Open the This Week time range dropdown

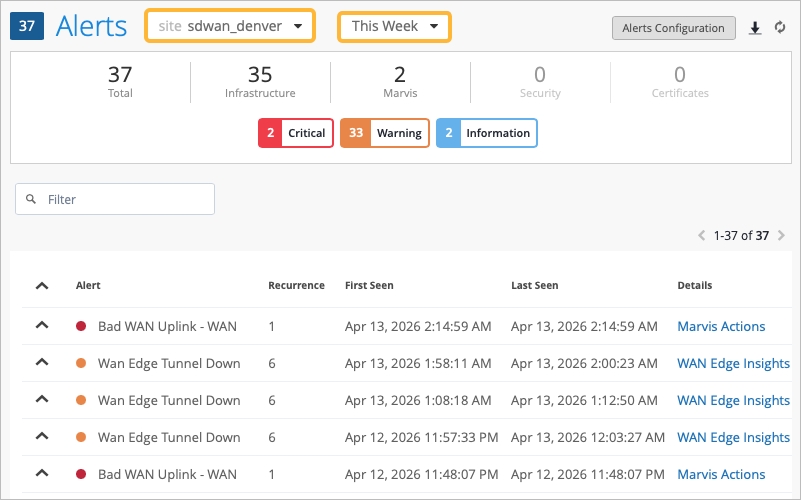pos(394,26)
